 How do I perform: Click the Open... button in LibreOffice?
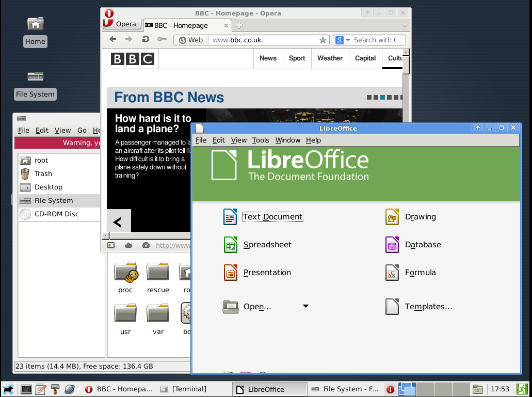(x=247, y=307)
